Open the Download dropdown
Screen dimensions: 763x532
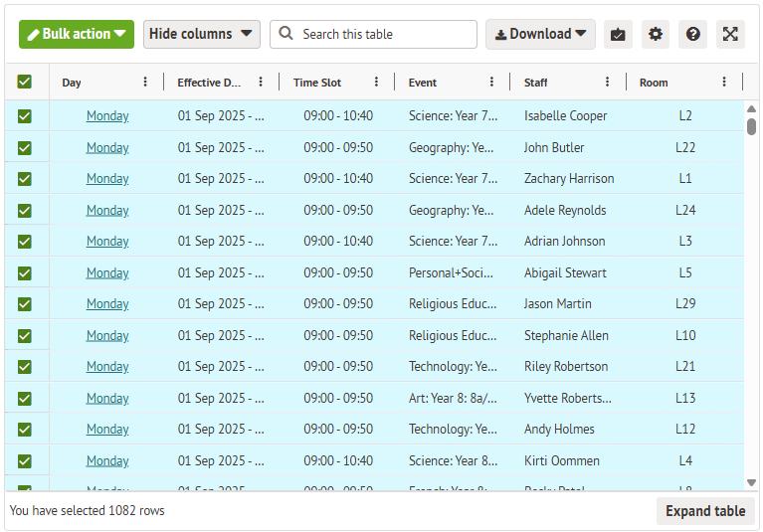pyautogui.click(x=540, y=34)
